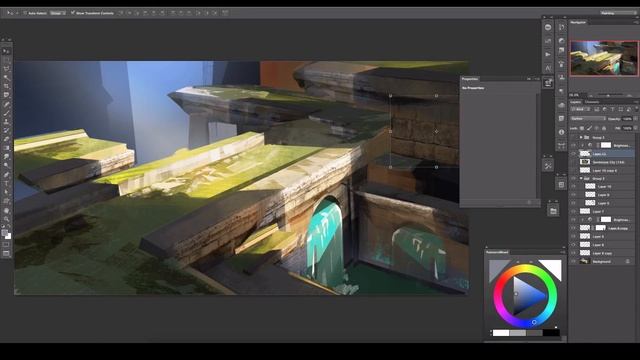Screen dimensions: 640x360
Task: Select the Type tool
Action: click(6, 184)
